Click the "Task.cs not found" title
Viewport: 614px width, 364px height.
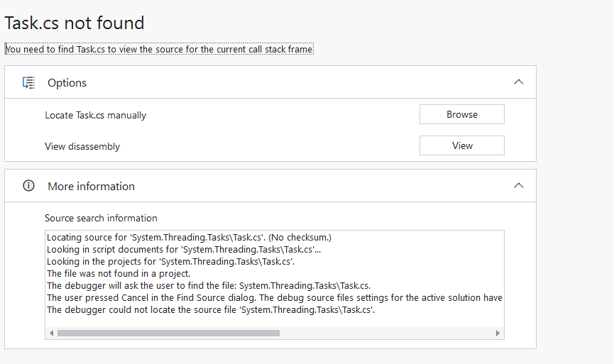click(75, 23)
